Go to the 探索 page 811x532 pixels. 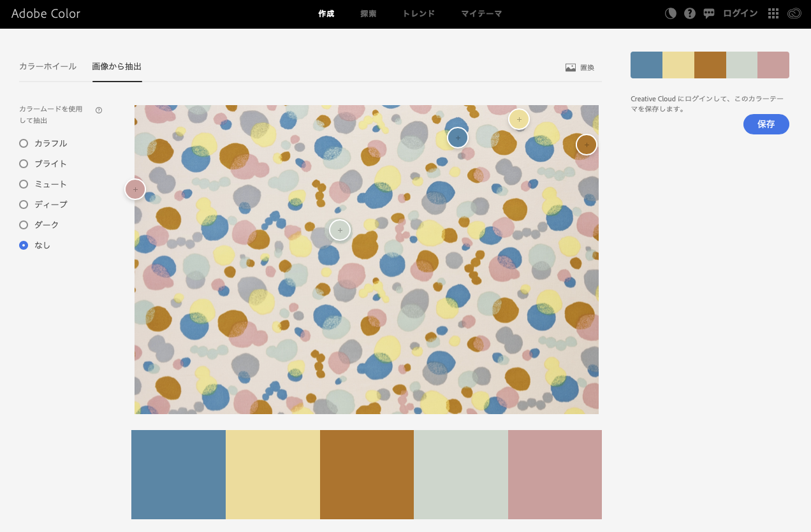pos(368,13)
